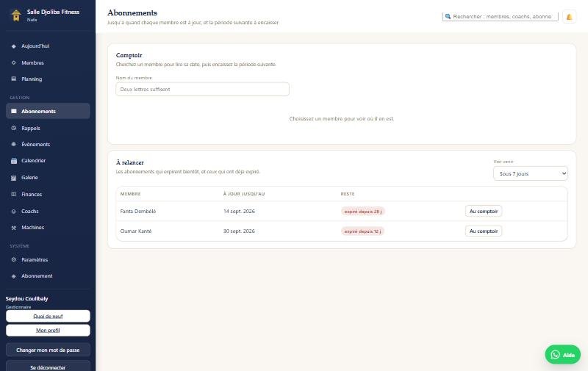
Task: Click the date '14 sept. 2026'
Action: coord(239,212)
